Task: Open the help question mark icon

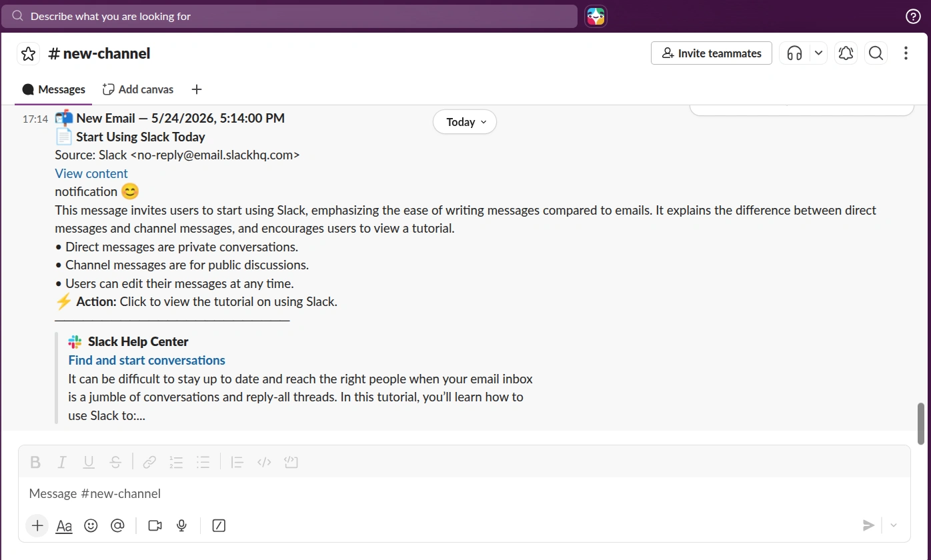Action: click(x=913, y=17)
